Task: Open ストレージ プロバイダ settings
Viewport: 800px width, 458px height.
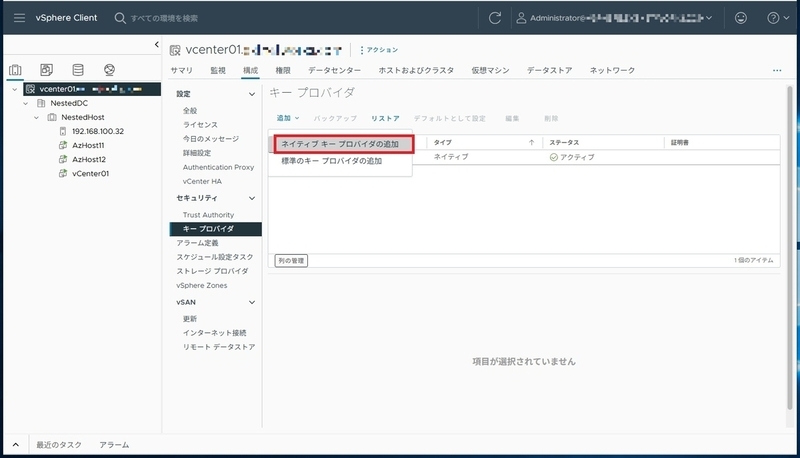Action: (x=212, y=271)
